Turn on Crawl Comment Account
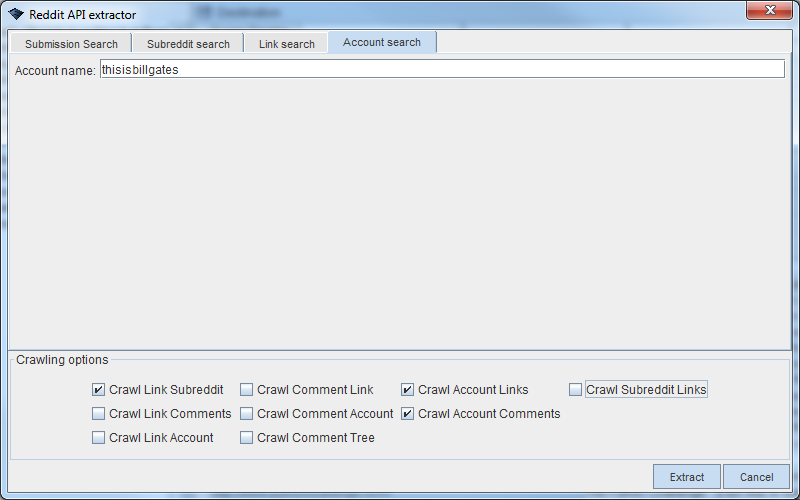 tap(247, 414)
